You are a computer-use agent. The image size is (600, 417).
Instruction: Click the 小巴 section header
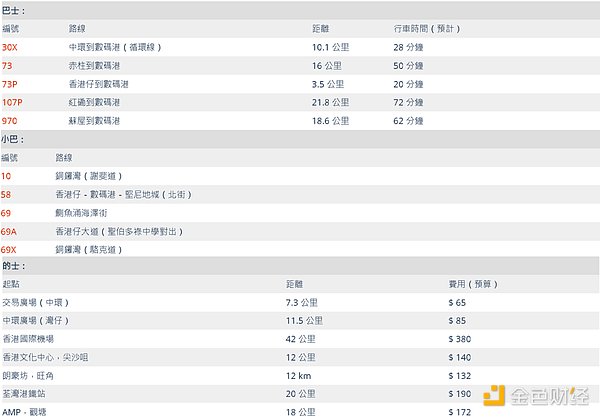14,139
